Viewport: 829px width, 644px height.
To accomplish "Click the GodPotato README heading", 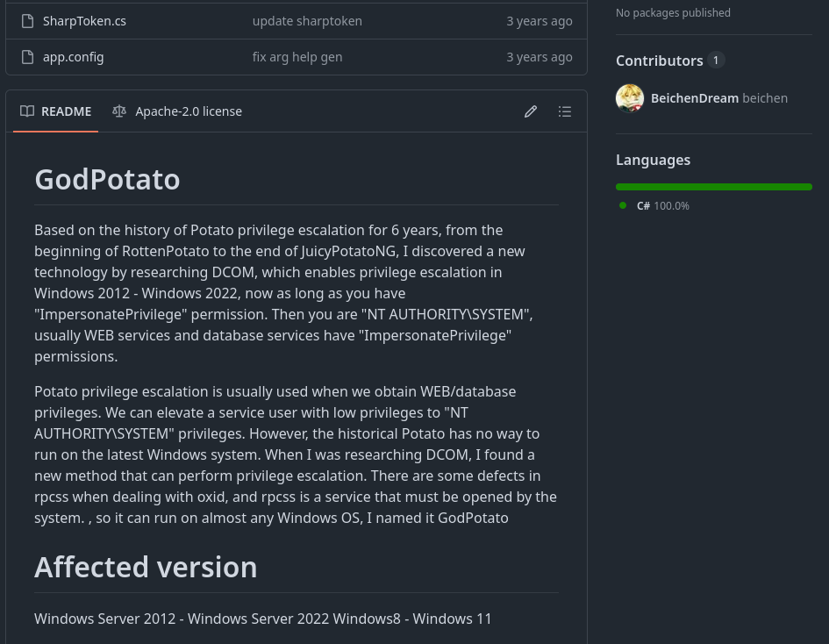I will pos(107,179).
